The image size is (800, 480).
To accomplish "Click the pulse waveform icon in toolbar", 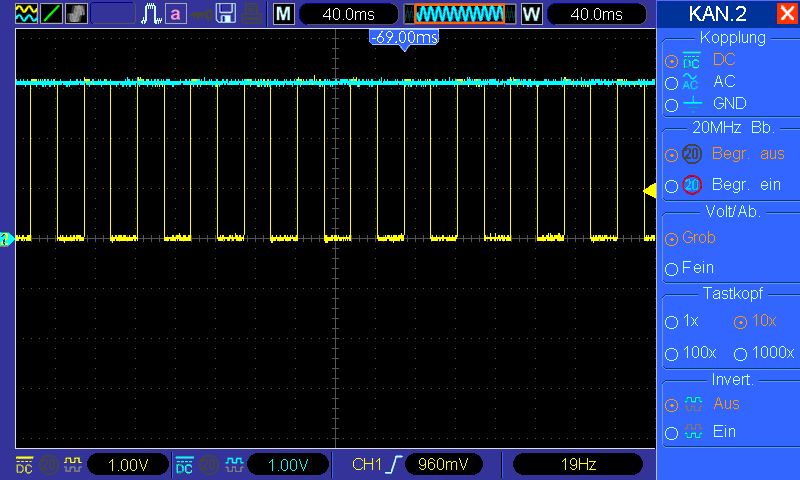I will [x=151, y=14].
